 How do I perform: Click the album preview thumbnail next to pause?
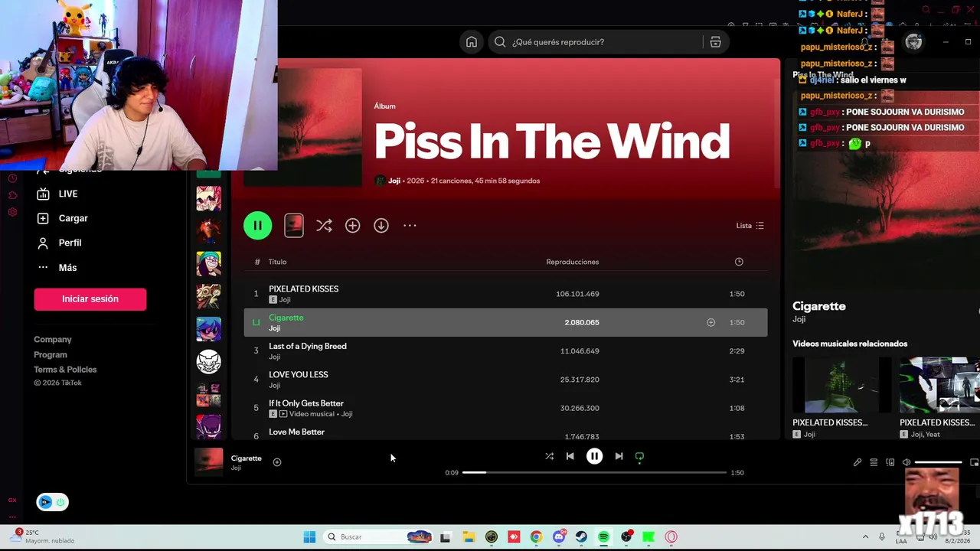(294, 225)
